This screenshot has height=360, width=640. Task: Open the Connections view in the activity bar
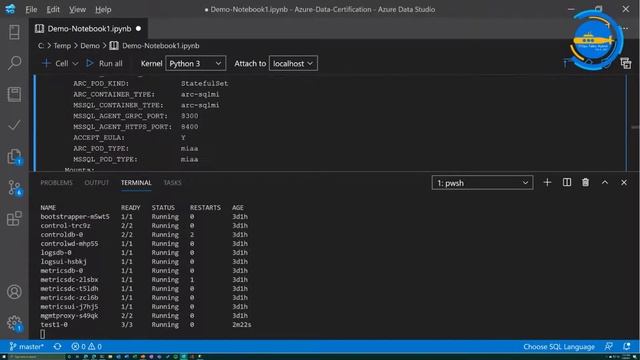click(x=14, y=32)
